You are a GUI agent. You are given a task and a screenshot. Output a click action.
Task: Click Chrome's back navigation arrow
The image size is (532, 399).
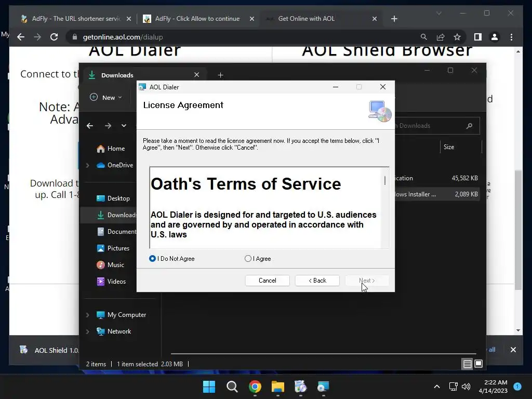click(21, 37)
